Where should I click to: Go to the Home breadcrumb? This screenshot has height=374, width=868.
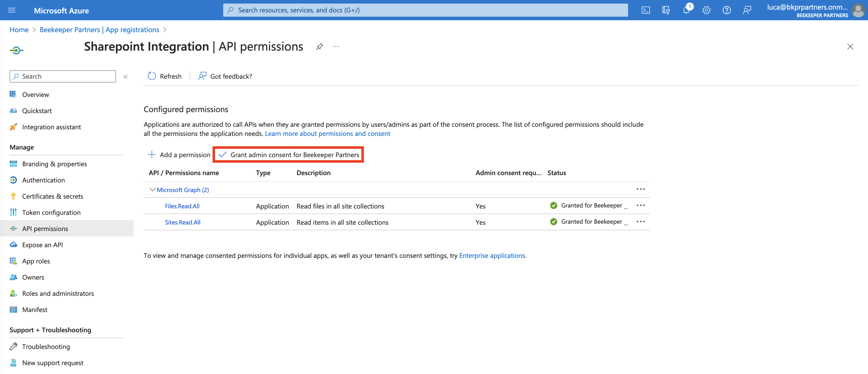pos(19,30)
